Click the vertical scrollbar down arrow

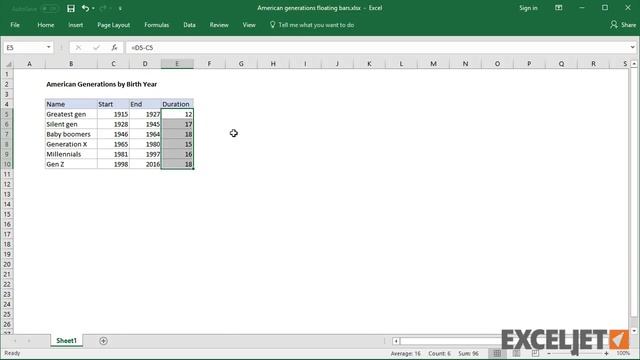634,331
